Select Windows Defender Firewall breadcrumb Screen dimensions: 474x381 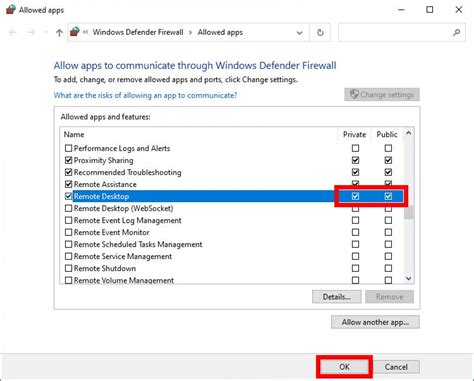pos(138,32)
